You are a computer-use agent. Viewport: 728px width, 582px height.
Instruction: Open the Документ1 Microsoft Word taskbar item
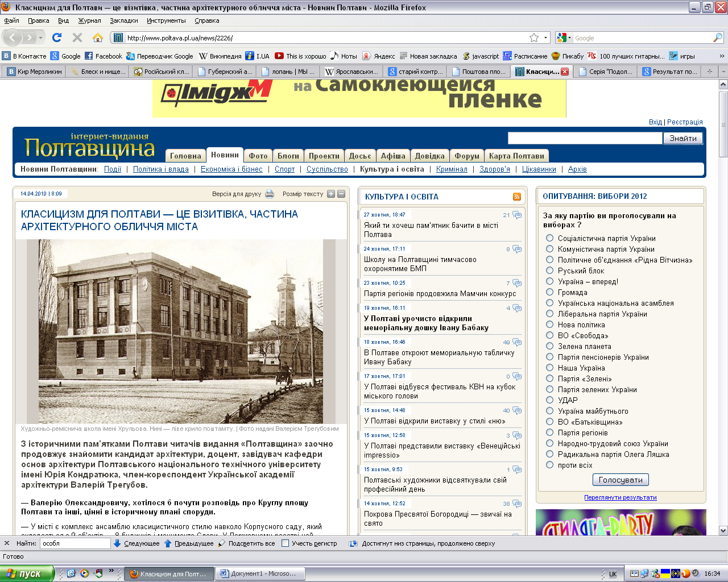pos(260,573)
